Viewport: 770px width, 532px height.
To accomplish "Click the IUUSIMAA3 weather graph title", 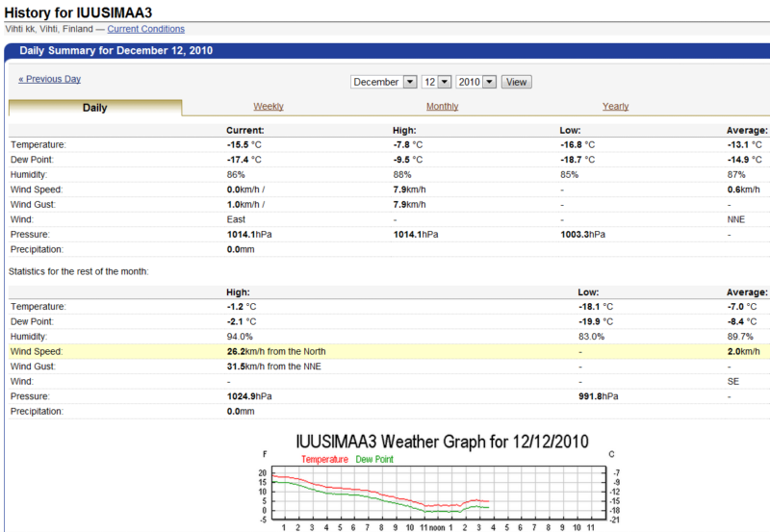I will click(441, 442).
